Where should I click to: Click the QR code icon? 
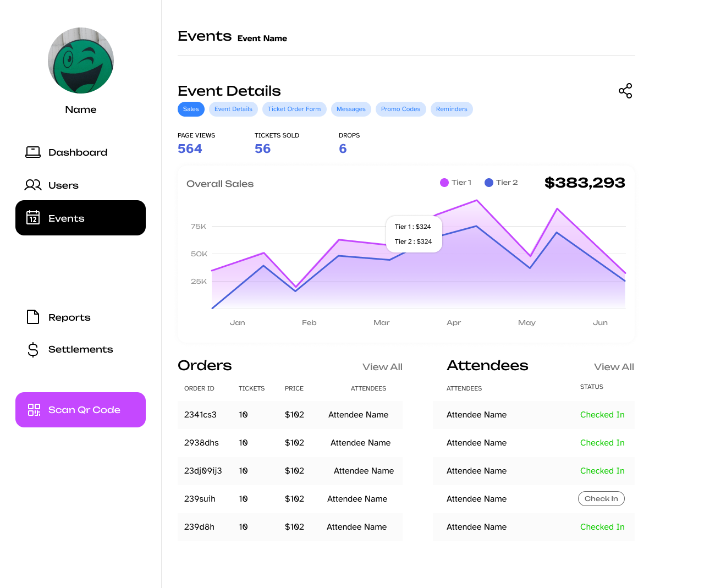[34, 410]
